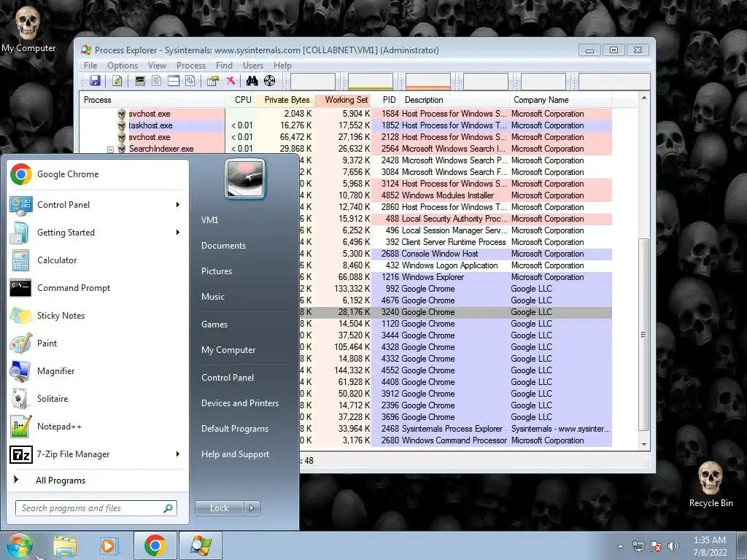747x560 pixels.
Task: Click the Calculator icon in Start menu
Action: (x=21, y=260)
